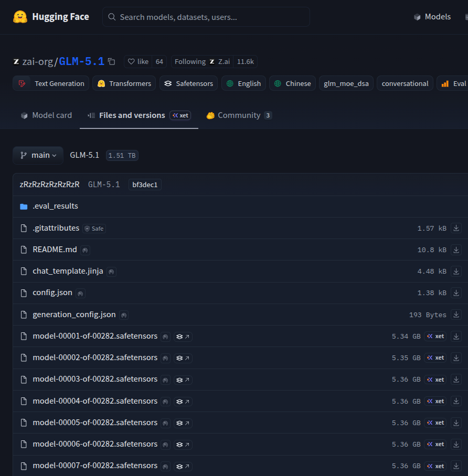Download model-00001-of-00282.safetensors
Screen dimensions: 468x476
coord(456,337)
